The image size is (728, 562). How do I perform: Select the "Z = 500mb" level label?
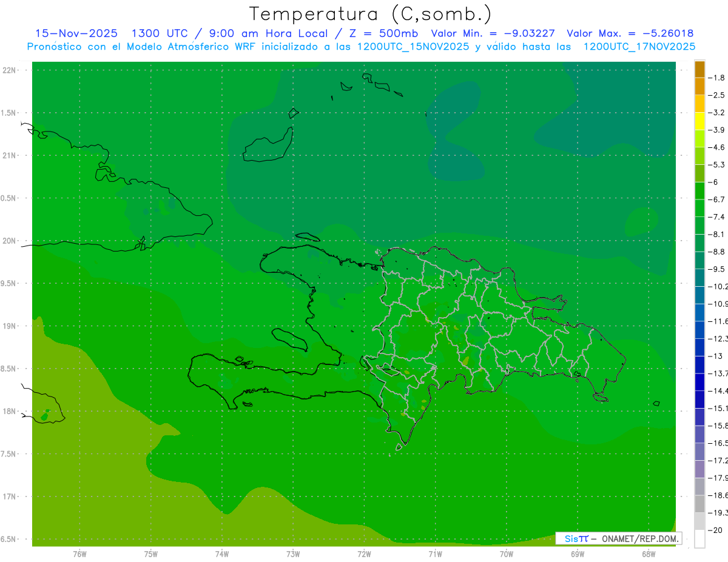380,33
